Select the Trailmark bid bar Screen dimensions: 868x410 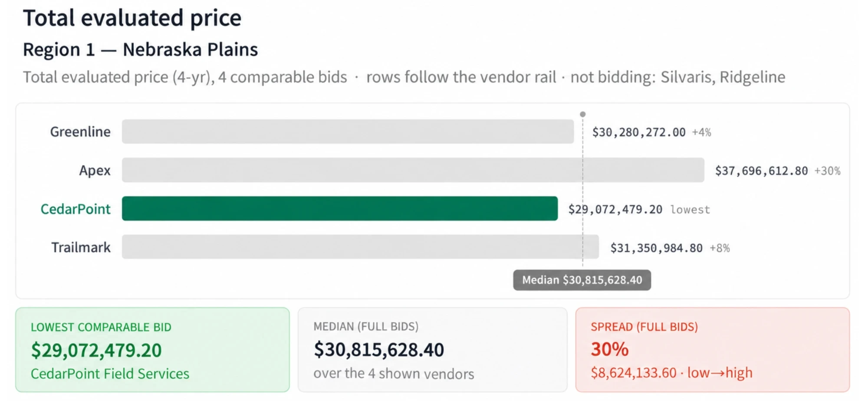[x=360, y=247]
